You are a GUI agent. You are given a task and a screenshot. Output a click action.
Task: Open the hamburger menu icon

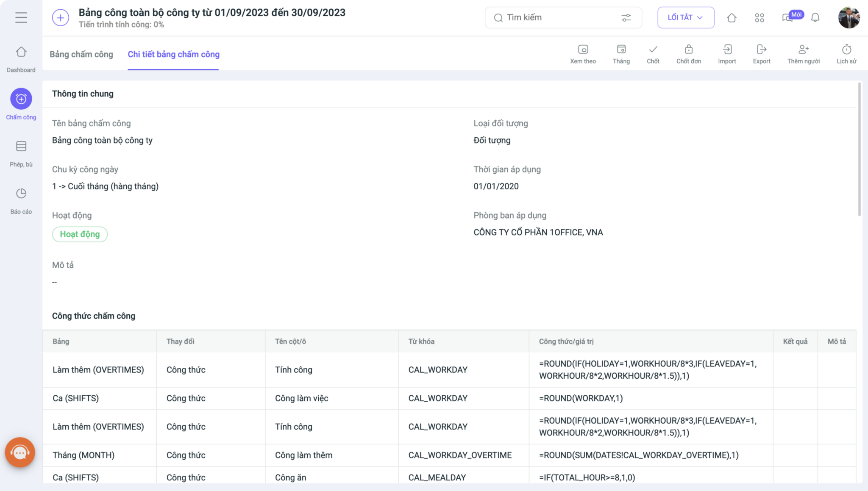(x=21, y=17)
